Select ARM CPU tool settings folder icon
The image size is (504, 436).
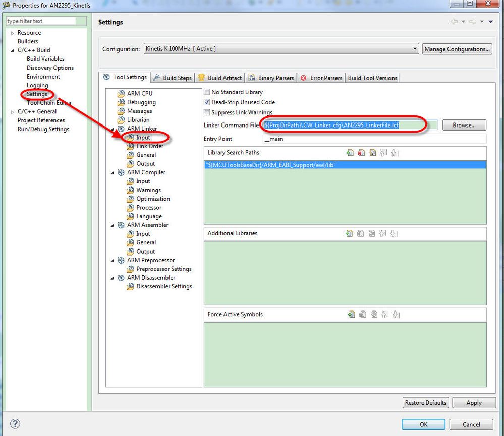[121, 93]
